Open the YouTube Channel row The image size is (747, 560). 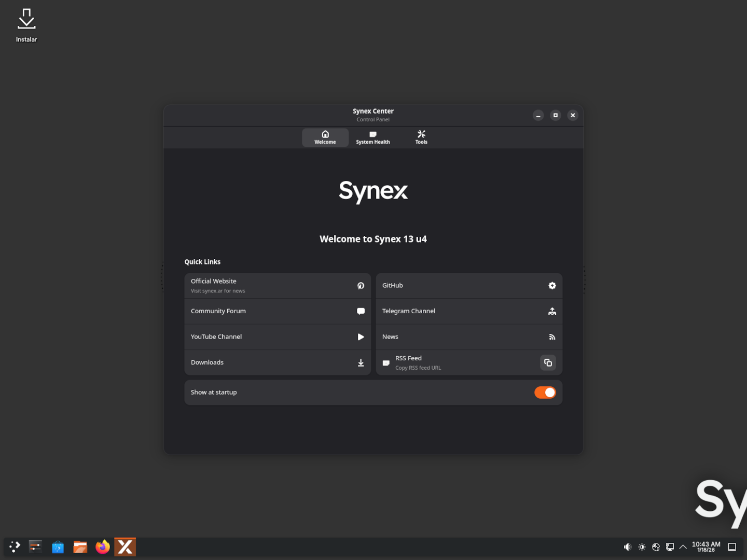[x=278, y=337]
